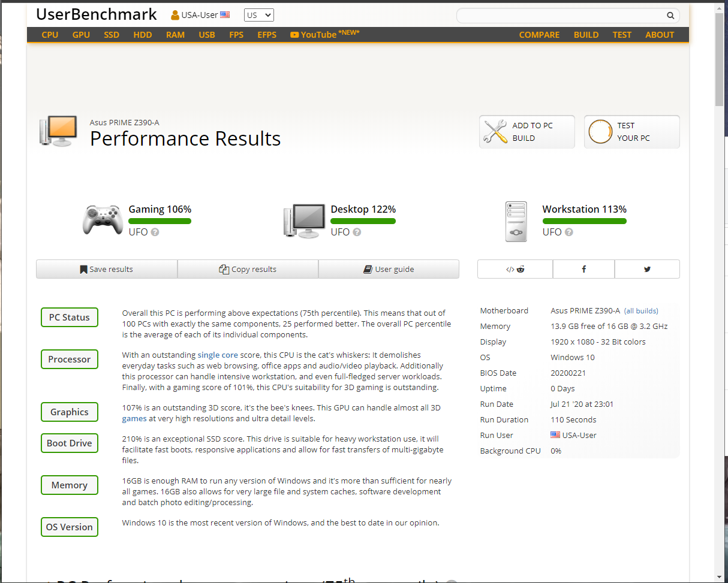Open the GPU menu
The image size is (728, 583).
(x=81, y=35)
